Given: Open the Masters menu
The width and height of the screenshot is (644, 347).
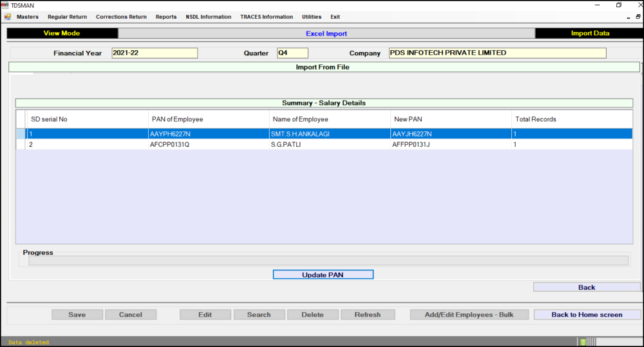Looking at the screenshot, I should (x=28, y=17).
